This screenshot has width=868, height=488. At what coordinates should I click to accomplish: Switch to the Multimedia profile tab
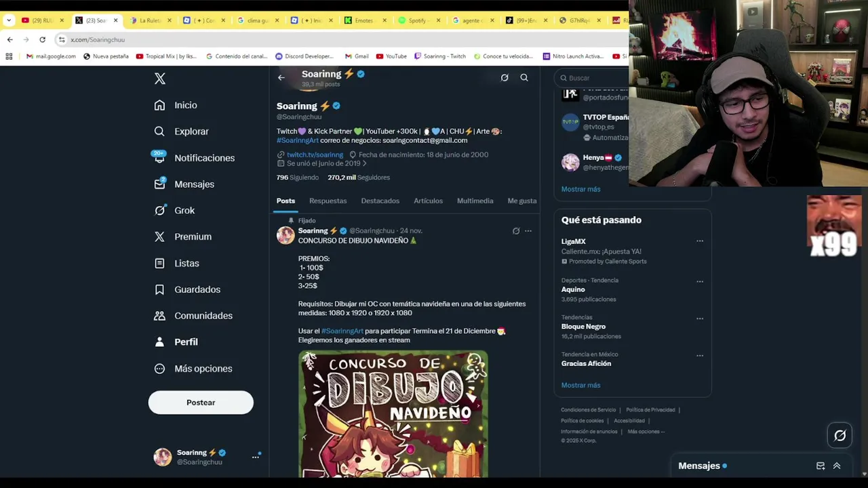click(475, 201)
